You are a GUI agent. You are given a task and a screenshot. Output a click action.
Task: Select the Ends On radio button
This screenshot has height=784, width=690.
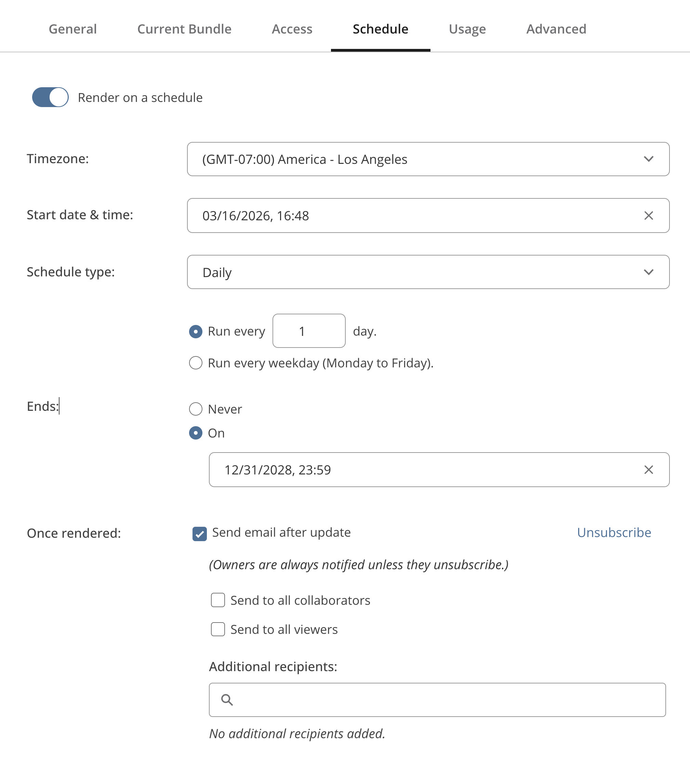point(196,433)
